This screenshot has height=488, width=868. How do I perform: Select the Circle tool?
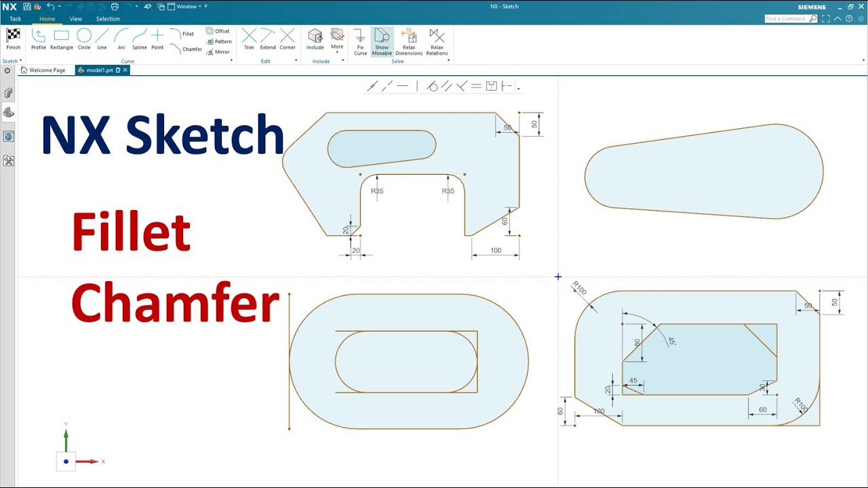84,39
